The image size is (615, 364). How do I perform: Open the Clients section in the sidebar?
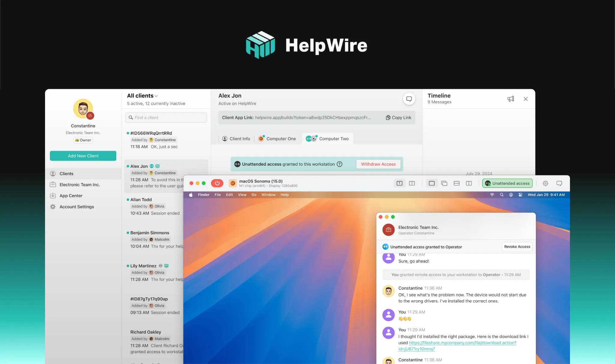coord(66,173)
